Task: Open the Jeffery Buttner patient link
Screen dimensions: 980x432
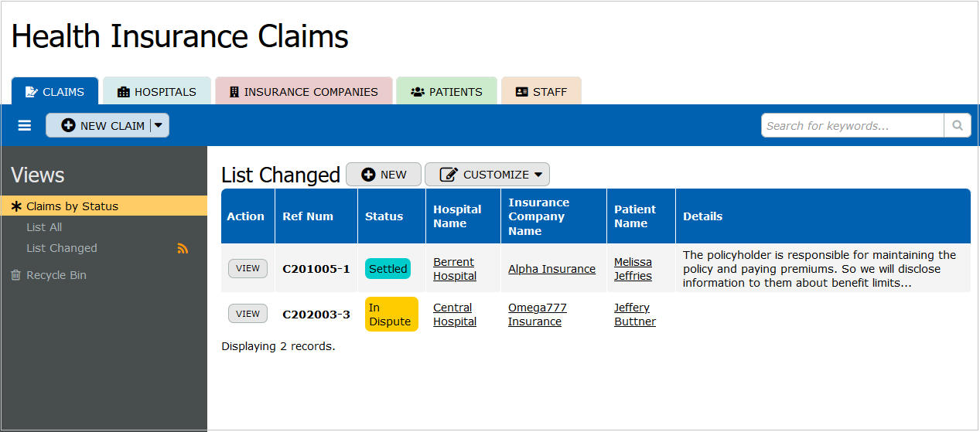Action: click(634, 315)
